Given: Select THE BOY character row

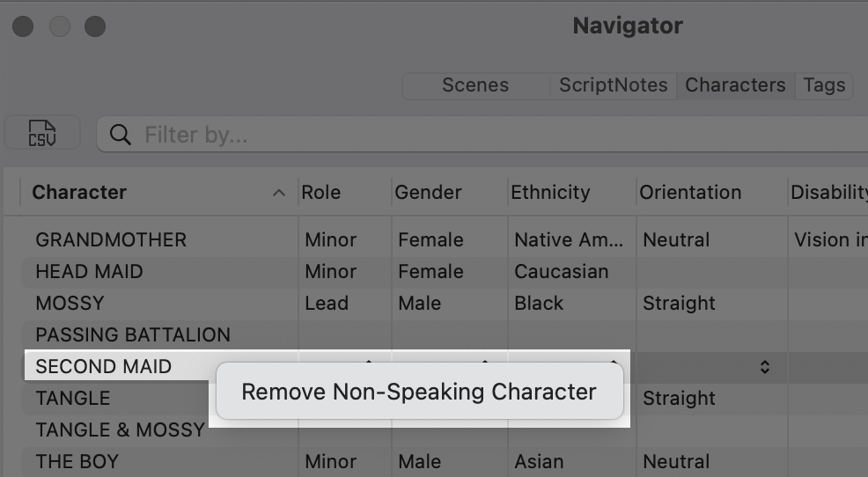Looking at the screenshot, I should click(77, 461).
